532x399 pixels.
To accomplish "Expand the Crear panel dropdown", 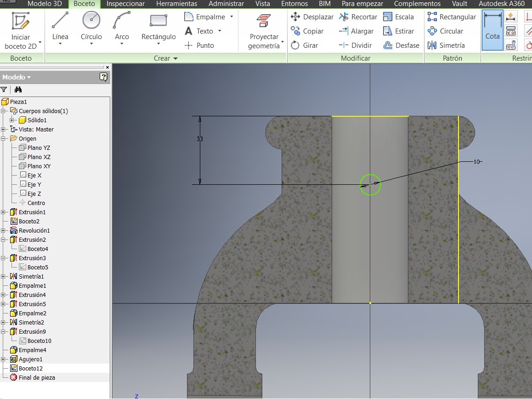I will [175, 58].
